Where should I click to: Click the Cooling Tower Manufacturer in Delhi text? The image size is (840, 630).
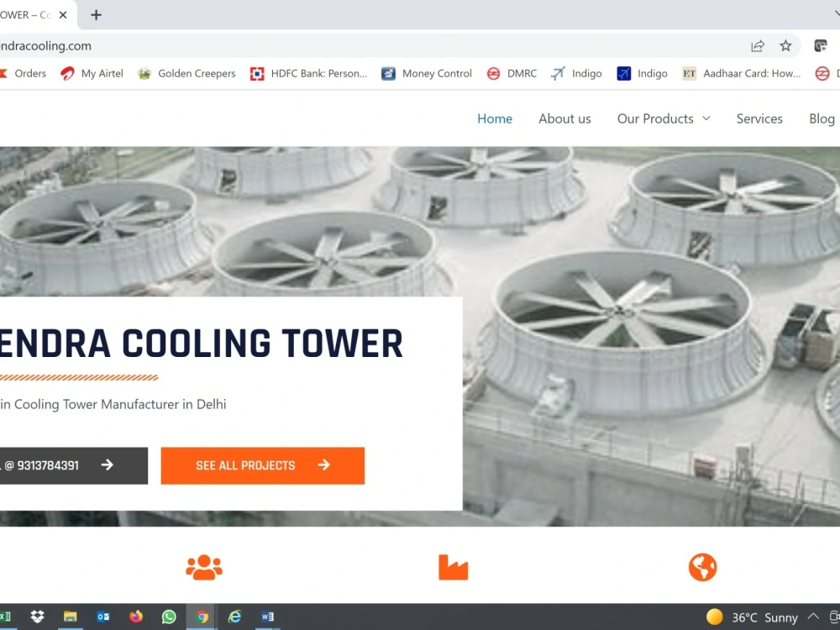[x=120, y=404]
